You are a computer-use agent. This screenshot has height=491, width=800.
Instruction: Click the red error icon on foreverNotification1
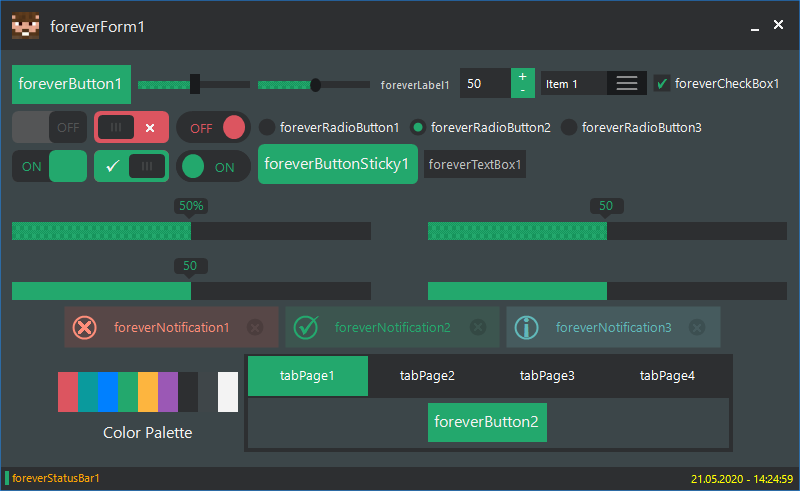[85, 327]
